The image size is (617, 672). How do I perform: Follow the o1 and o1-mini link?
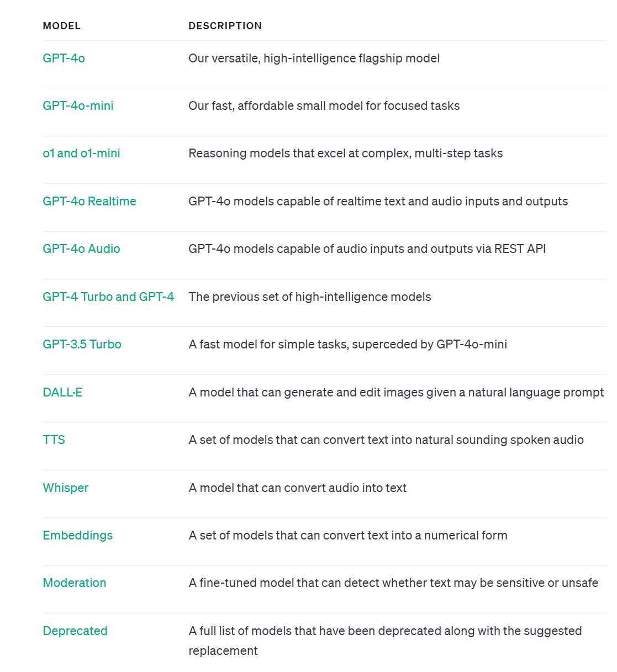click(x=81, y=154)
